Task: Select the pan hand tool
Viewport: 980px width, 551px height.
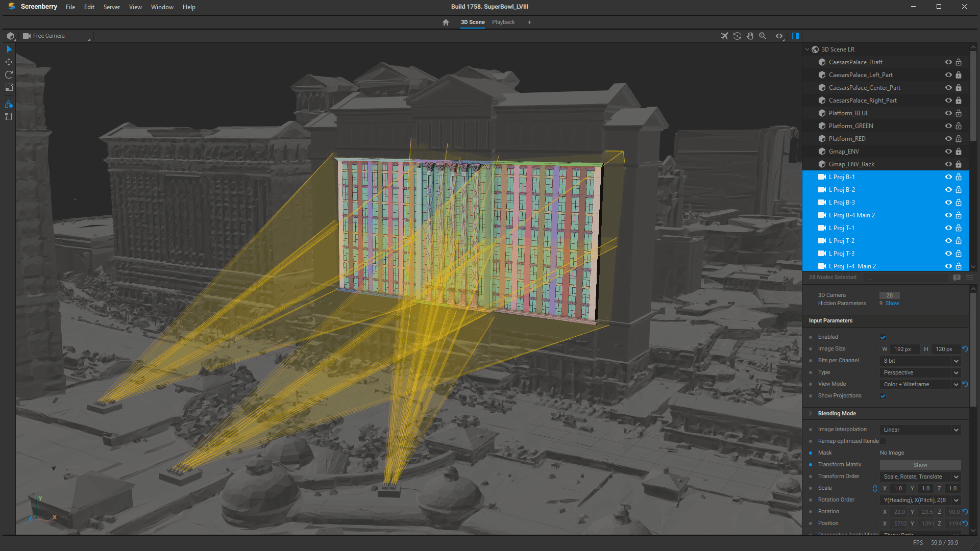Action: 750,36
